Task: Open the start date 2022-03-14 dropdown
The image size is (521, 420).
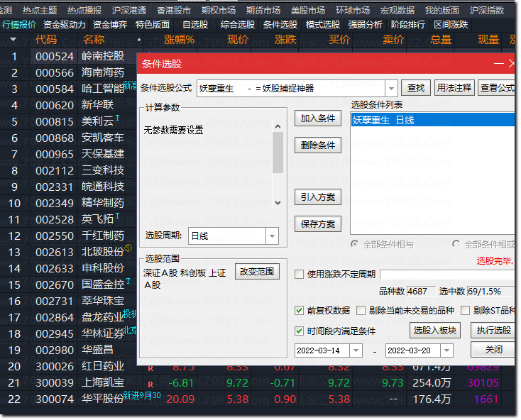Action: click(356, 350)
